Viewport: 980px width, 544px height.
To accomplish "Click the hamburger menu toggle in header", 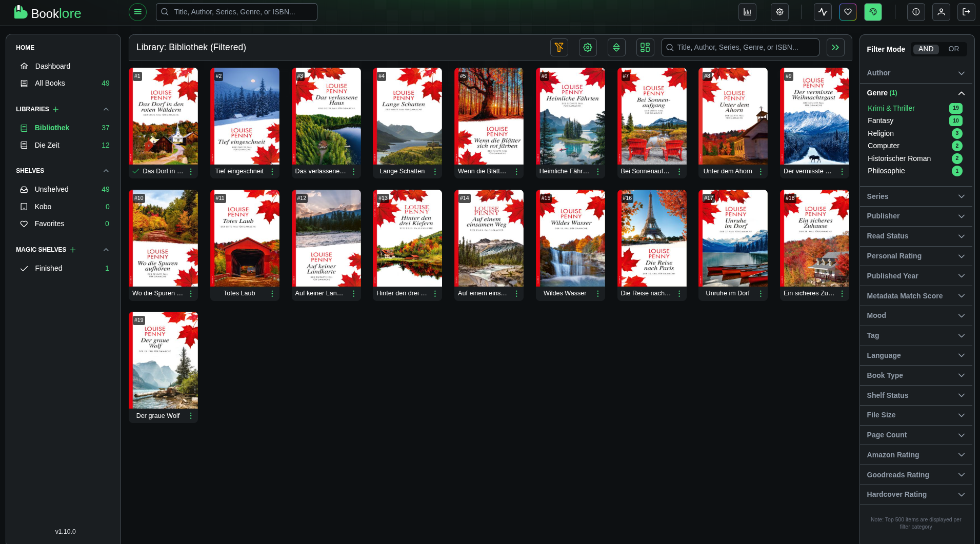I will (x=137, y=12).
